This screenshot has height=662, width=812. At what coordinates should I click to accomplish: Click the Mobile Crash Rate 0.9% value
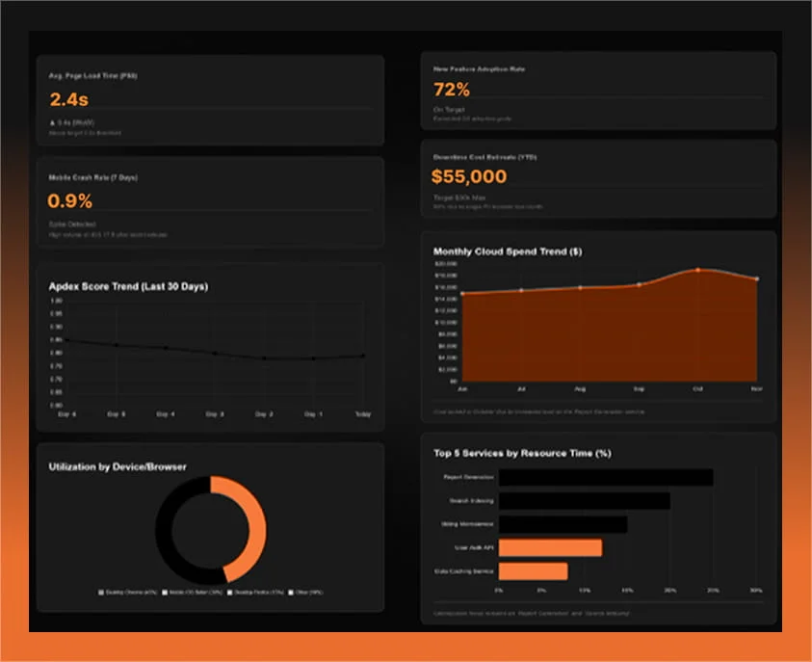click(67, 200)
